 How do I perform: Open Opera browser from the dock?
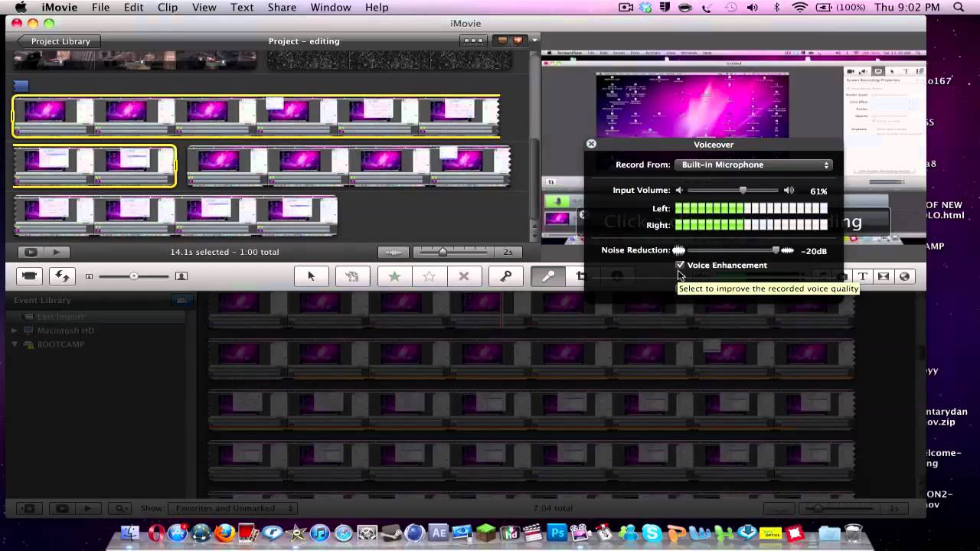point(155,533)
